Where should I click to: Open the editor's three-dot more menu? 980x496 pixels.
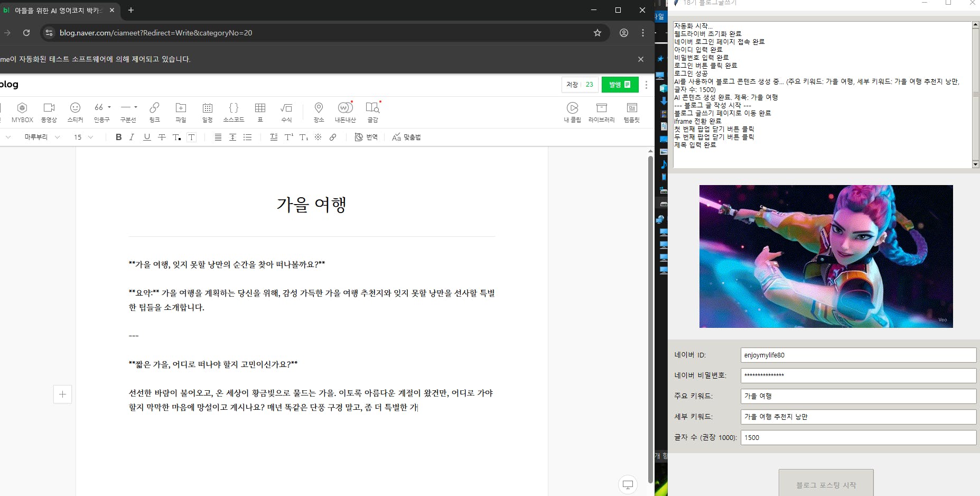pos(646,85)
